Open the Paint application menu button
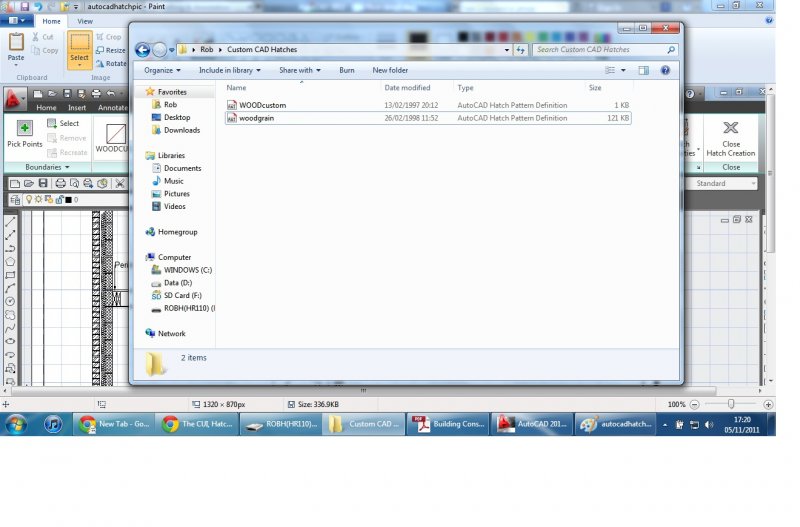 16,21
